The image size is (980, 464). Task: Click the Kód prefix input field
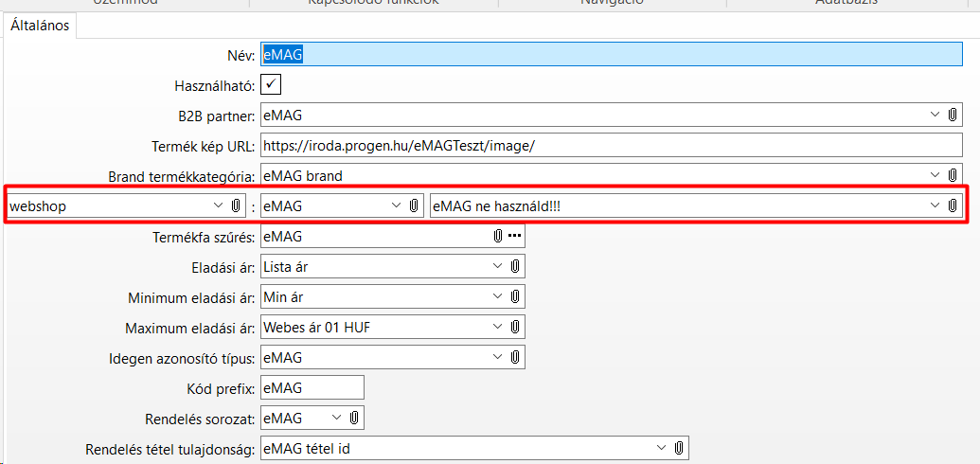click(x=312, y=387)
